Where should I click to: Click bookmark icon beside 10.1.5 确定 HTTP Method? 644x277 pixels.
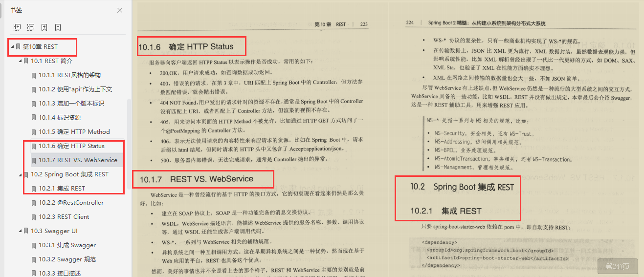34,132
